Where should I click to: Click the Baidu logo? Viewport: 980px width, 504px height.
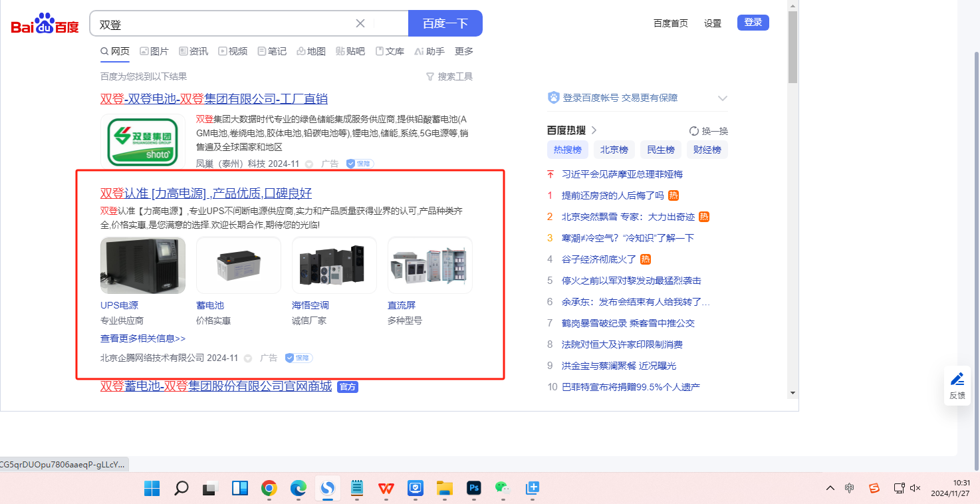coord(45,24)
